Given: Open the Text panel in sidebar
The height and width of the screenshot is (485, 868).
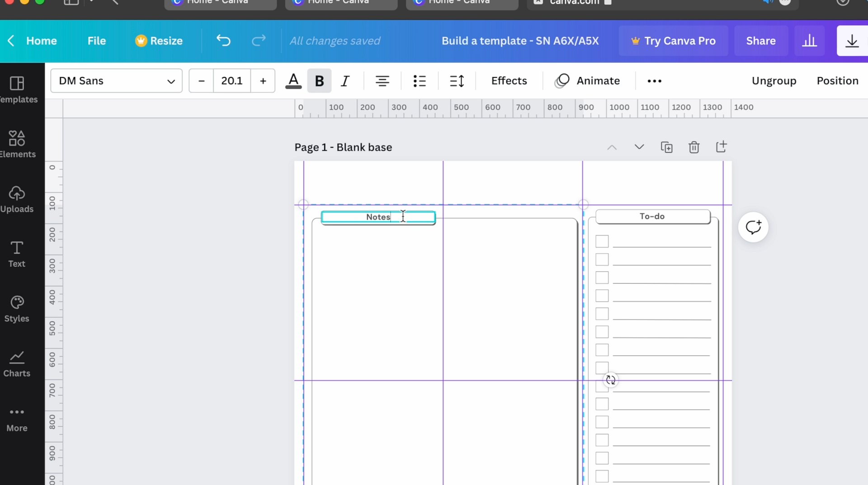Looking at the screenshot, I should pos(16,254).
